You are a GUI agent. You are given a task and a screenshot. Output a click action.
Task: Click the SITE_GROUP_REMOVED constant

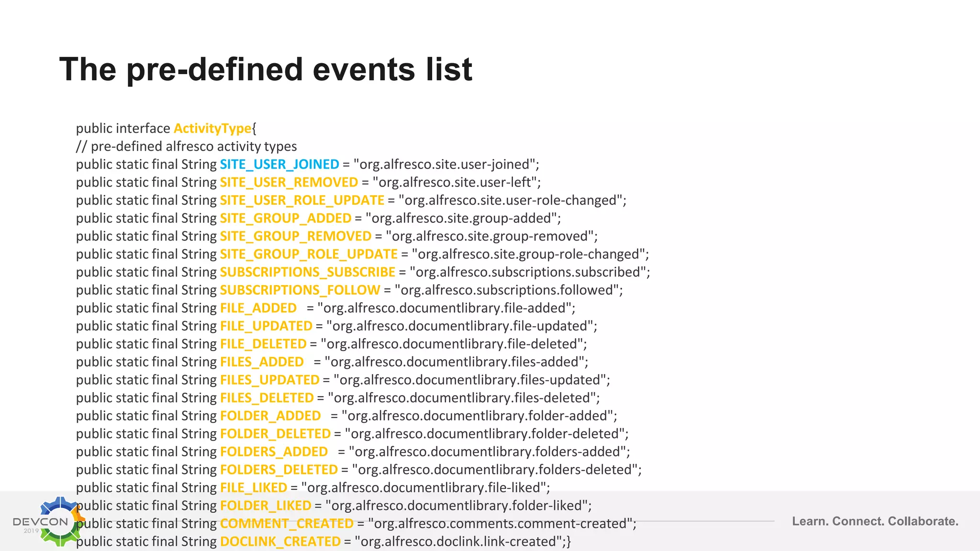coord(296,236)
